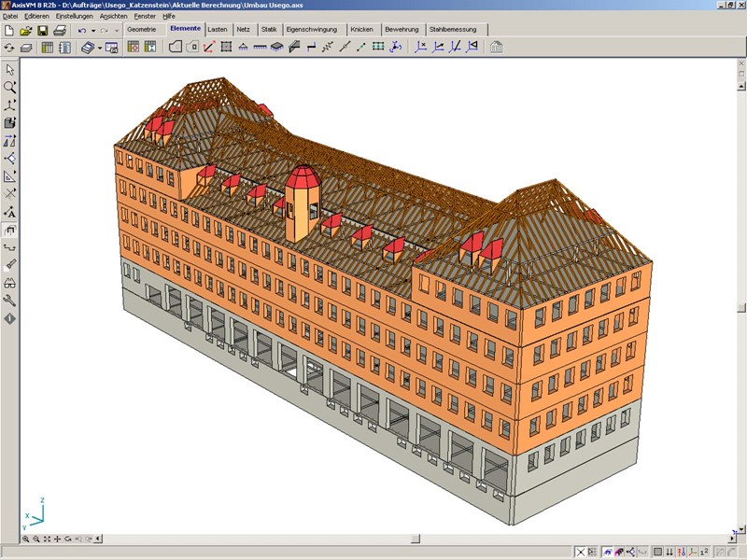Click the Open file folder icon

26,30
